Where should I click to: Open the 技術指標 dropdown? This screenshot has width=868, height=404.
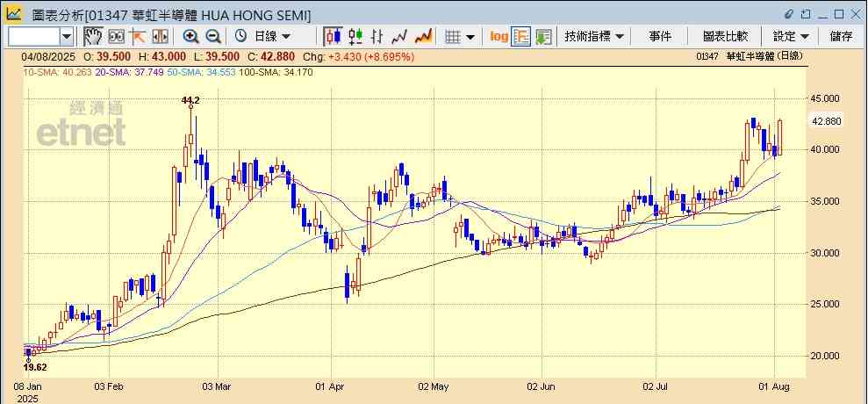click(x=594, y=37)
